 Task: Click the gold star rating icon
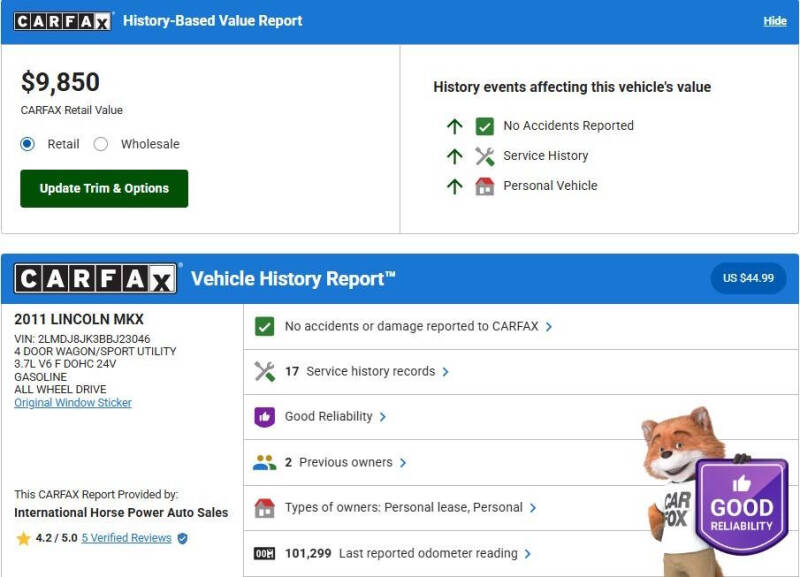(x=23, y=538)
